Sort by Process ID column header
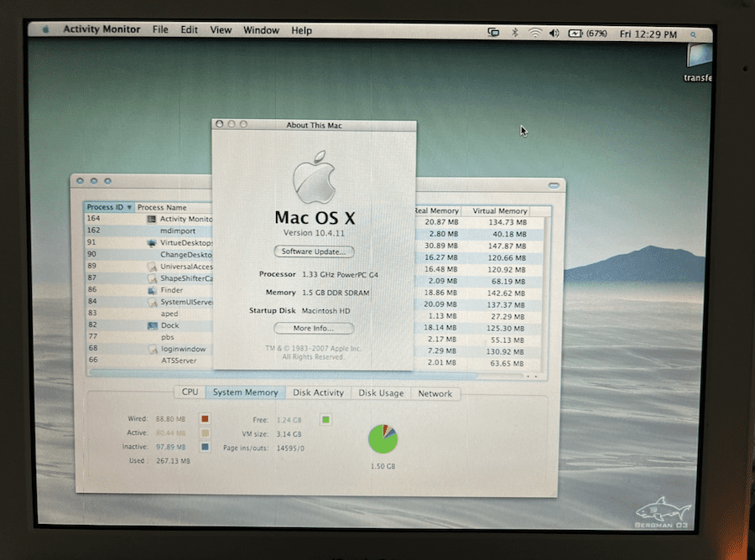This screenshot has height=560, width=755. point(109,207)
